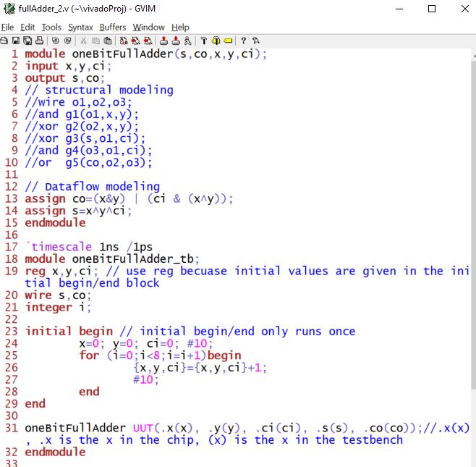The image size is (476, 467).
Task: Click the Save file toolbar icon
Action: (16, 41)
